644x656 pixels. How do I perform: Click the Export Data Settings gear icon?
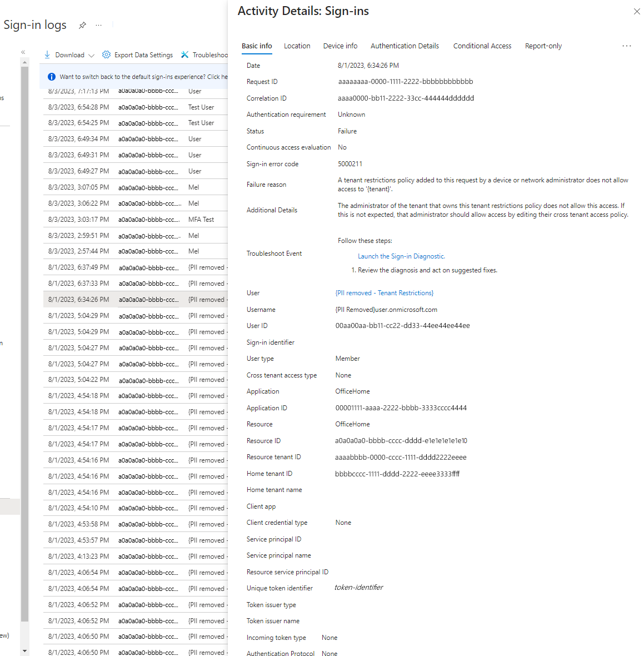pos(106,55)
